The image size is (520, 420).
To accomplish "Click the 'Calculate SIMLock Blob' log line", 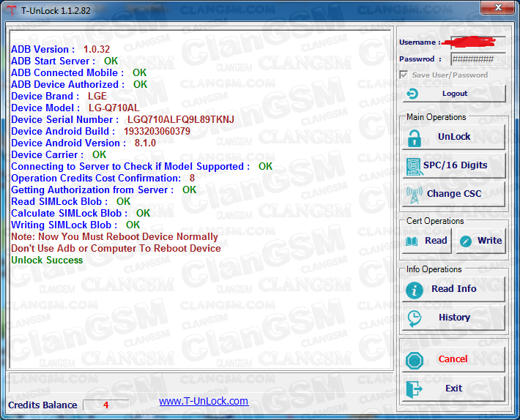I will pos(81,214).
